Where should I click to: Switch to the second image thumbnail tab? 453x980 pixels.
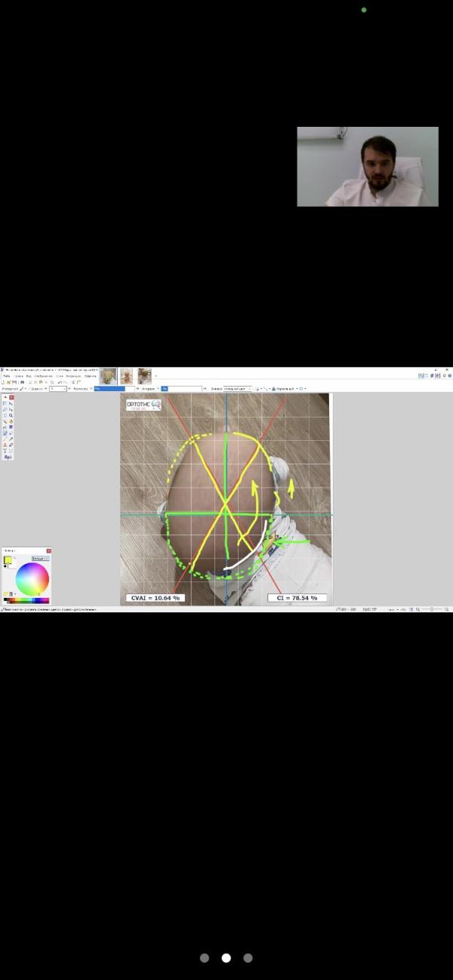click(126, 376)
